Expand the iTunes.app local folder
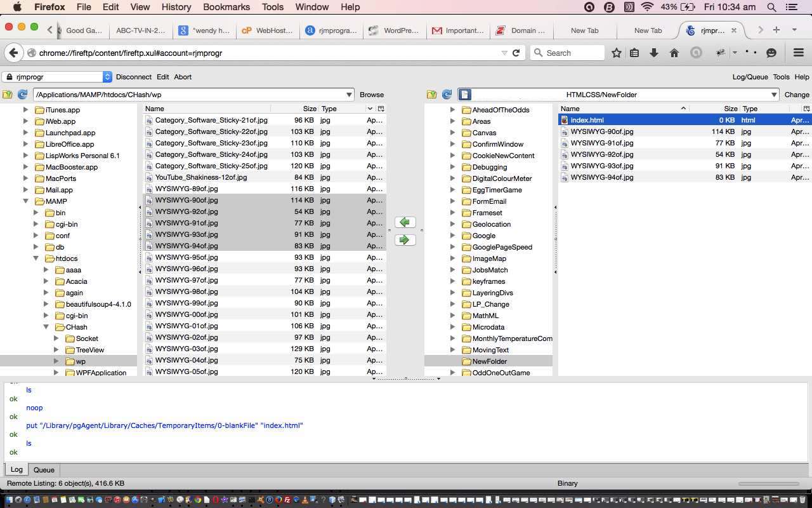 (x=25, y=110)
